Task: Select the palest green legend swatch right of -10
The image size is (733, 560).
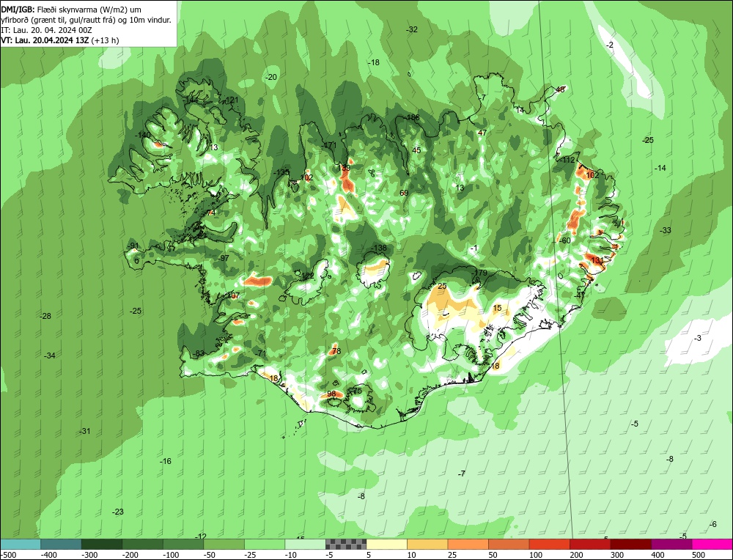Action: [x=305, y=544]
